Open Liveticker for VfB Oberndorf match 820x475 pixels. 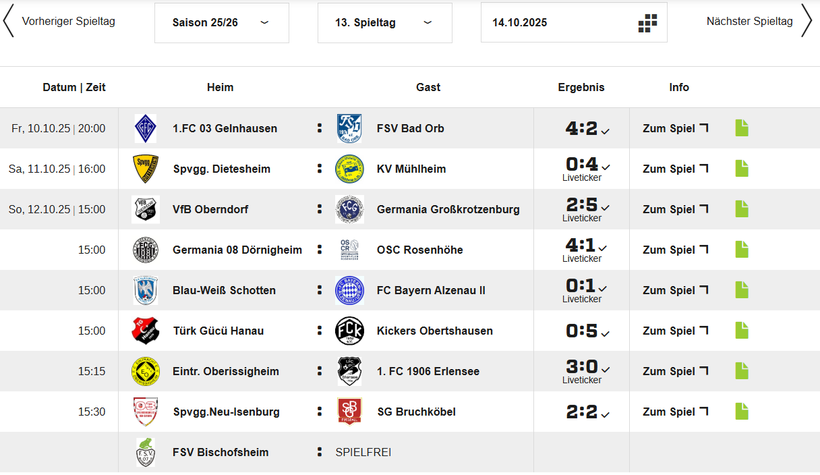[x=581, y=218]
